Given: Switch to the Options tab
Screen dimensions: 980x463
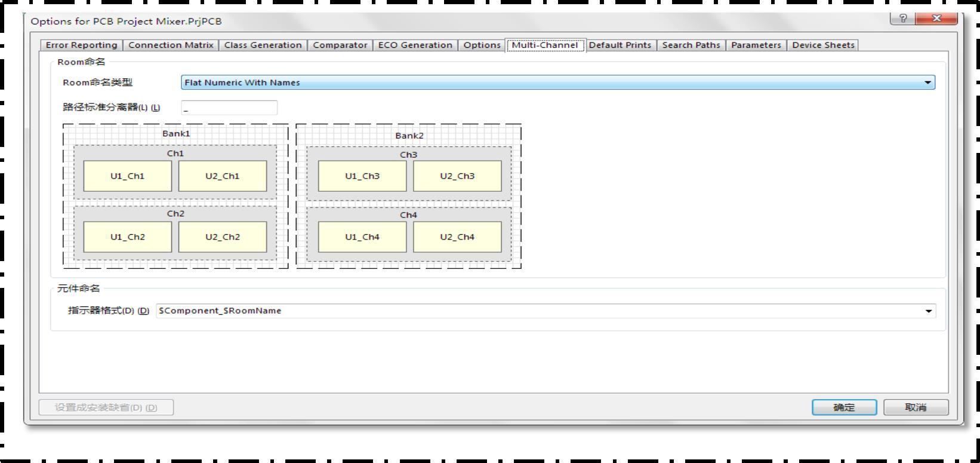Looking at the screenshot, I should pos(482,45).
